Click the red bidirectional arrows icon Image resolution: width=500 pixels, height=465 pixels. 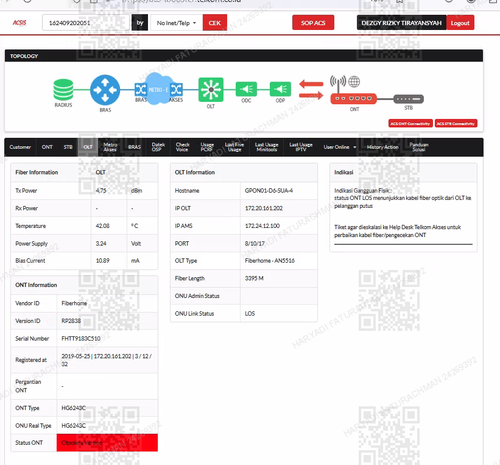(311, 89)
